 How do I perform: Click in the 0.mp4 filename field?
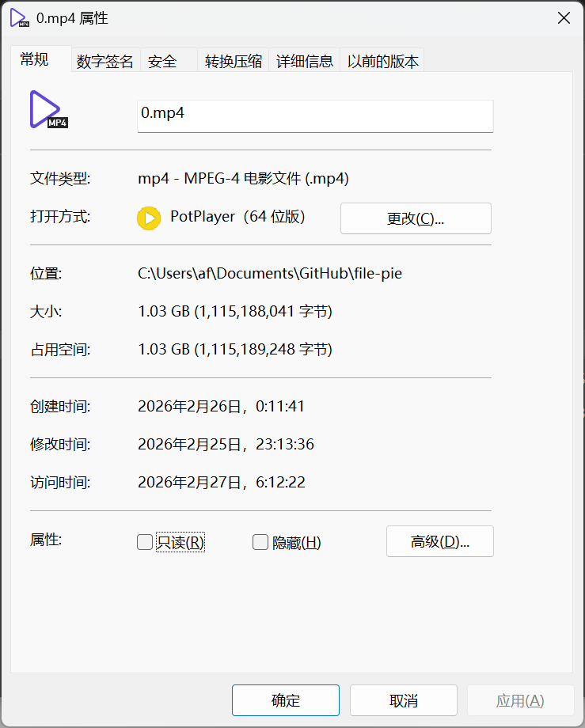click(315, 116)
